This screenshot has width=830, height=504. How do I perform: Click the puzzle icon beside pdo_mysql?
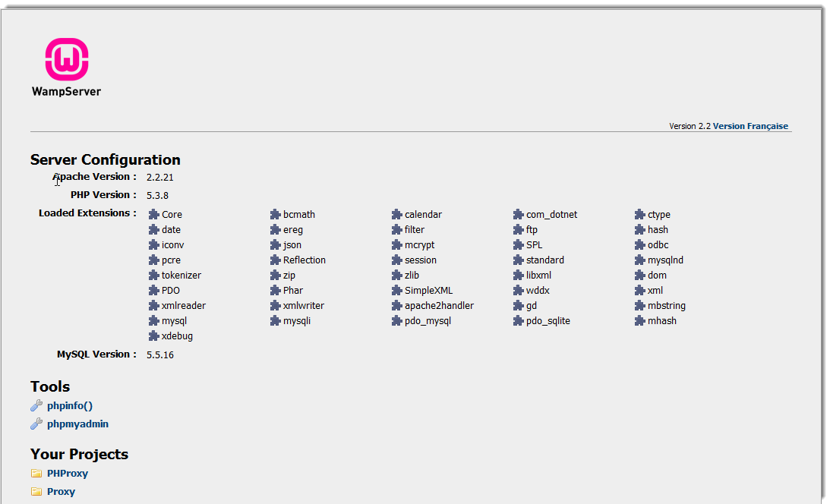(397, 320)
